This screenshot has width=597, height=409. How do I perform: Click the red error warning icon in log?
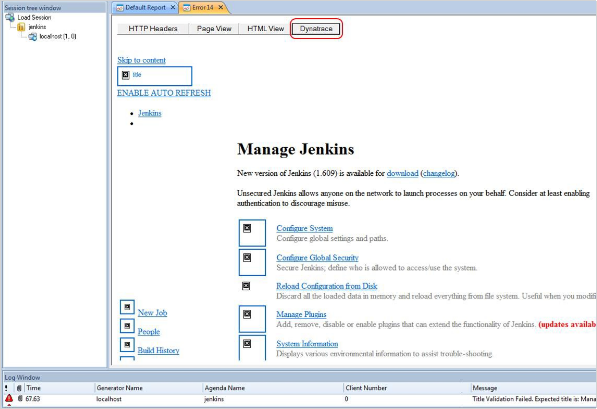tap(9, 399)
